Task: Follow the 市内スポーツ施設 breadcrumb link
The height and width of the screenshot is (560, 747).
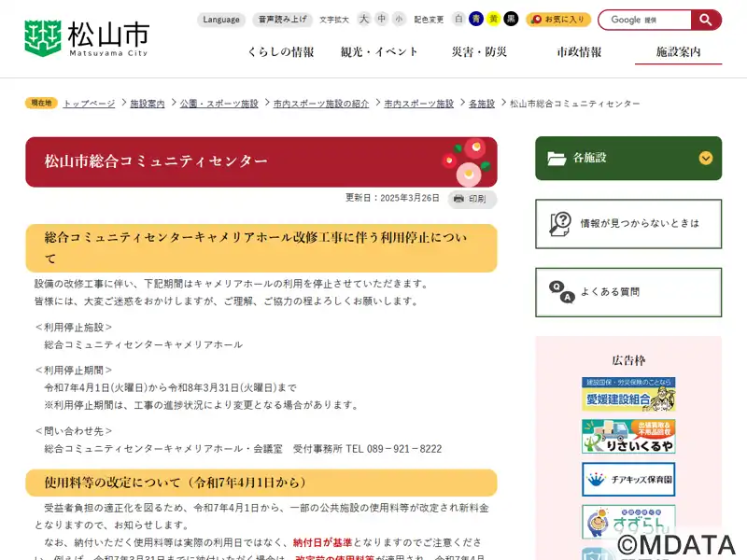Action: coord(418,104)
